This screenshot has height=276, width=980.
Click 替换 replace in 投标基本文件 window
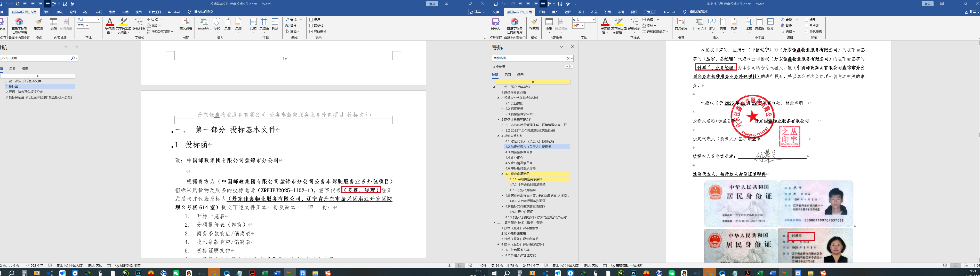291,26
